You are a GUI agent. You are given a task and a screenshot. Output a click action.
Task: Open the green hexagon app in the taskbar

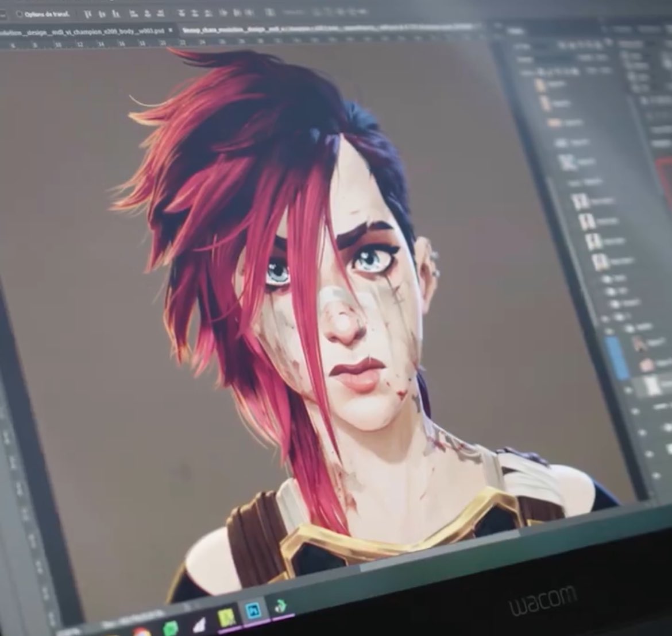pos(171,629)
